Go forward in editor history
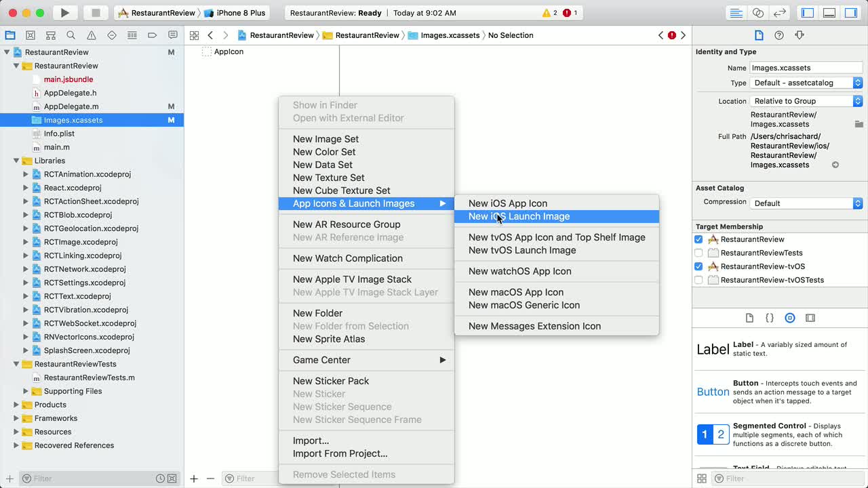868x488 pixels. click(x=225, y=35)
